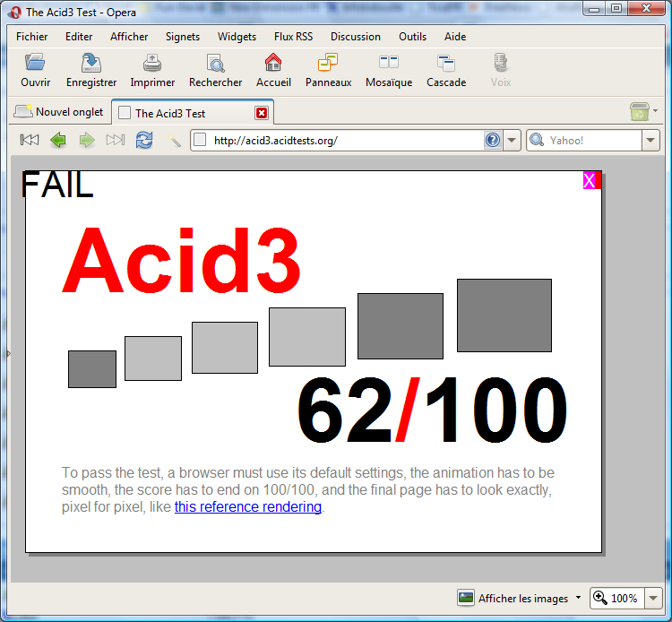Click the Enregistrer save icon

(x=91, y=64)
